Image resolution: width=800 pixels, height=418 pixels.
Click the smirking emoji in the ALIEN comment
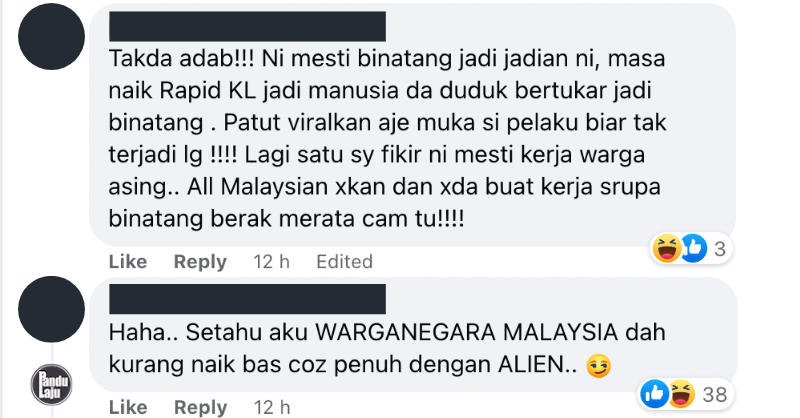(x=599, y=365)
